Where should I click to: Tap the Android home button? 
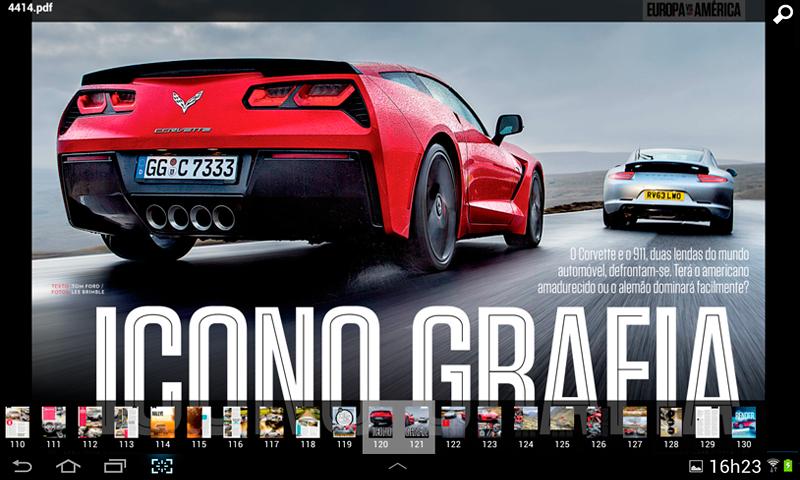[x=68, y=466]
